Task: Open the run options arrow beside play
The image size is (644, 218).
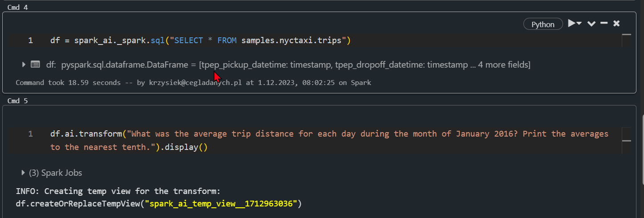Action: click(579, 24)
